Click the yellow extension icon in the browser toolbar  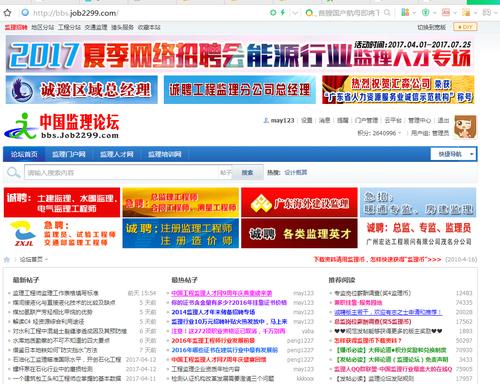pos(466,13)
